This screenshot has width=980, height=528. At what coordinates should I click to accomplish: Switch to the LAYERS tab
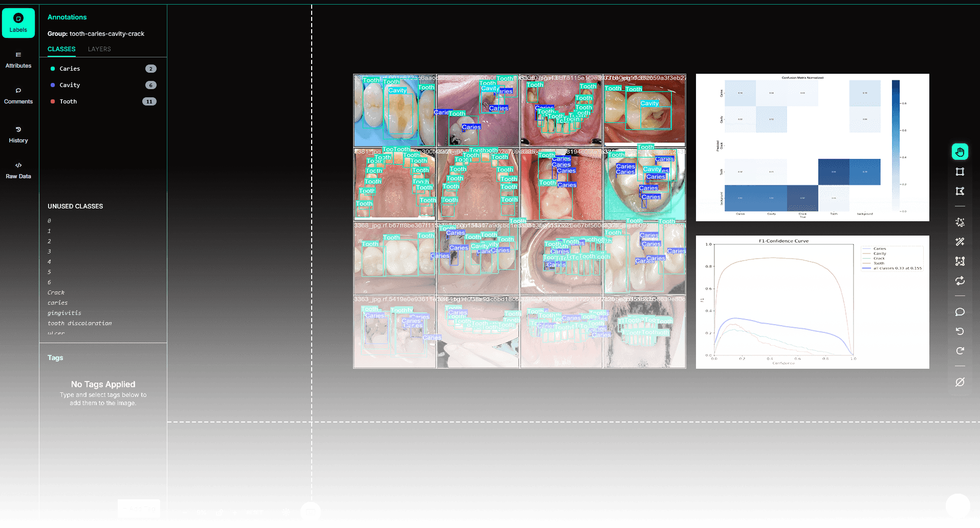point(99,49)
